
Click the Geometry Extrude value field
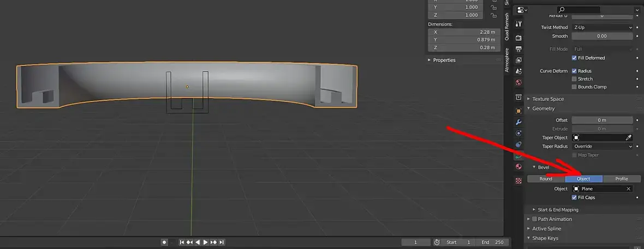602,129
